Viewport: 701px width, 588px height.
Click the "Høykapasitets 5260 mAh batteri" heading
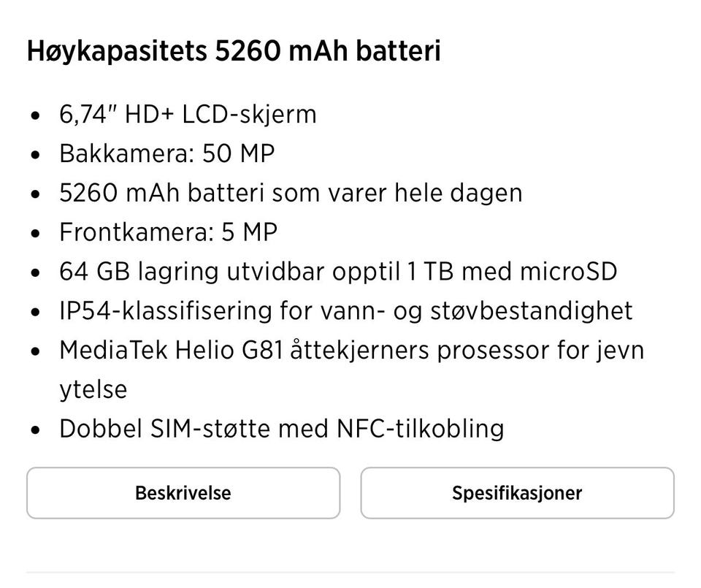[234, 52]
